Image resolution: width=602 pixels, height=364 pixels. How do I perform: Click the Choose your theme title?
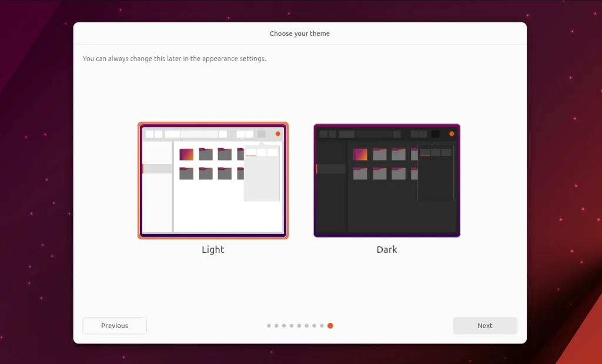[300, 34]
